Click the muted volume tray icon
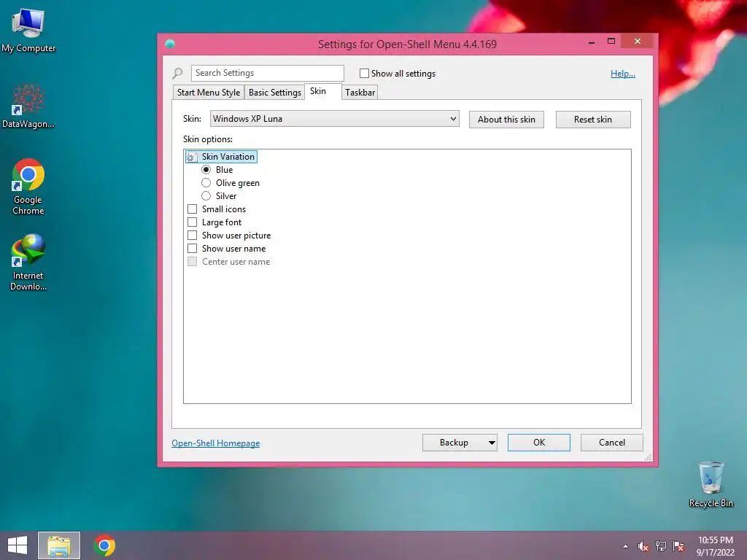The image size is (747, 560). [643, 546]
